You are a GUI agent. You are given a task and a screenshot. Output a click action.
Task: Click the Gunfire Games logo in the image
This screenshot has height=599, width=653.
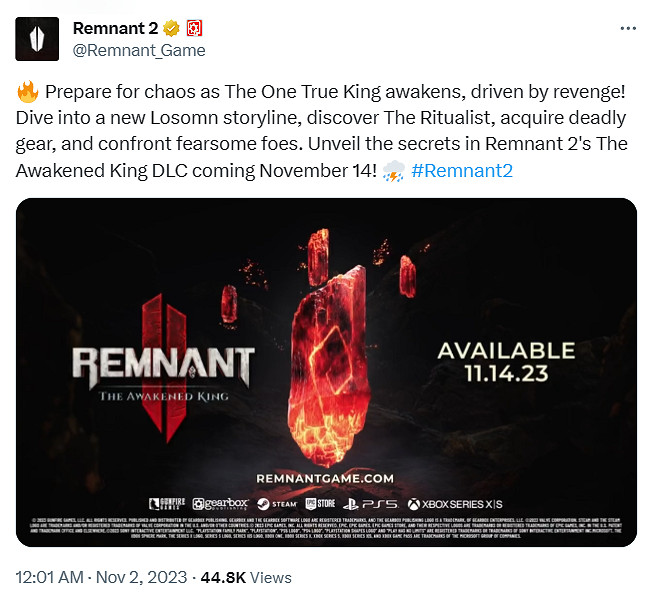[167, 504]
